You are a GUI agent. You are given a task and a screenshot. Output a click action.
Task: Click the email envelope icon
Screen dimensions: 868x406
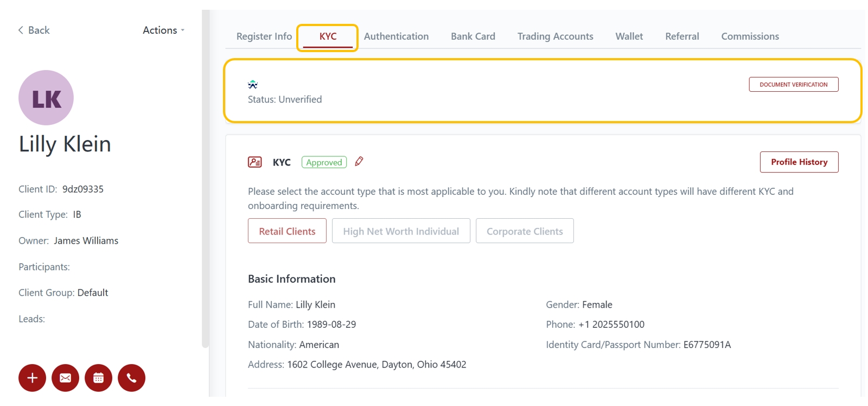(x=65, y=378)
